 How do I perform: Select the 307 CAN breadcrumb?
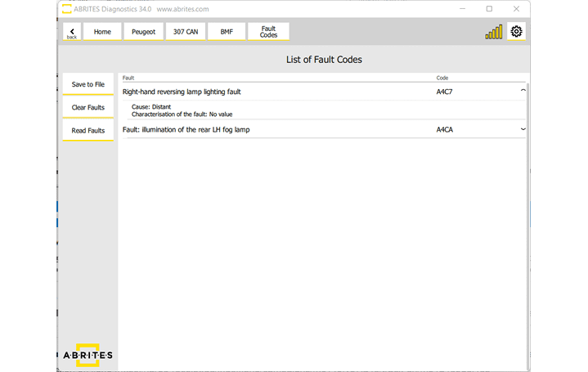(x=185, y=32)
